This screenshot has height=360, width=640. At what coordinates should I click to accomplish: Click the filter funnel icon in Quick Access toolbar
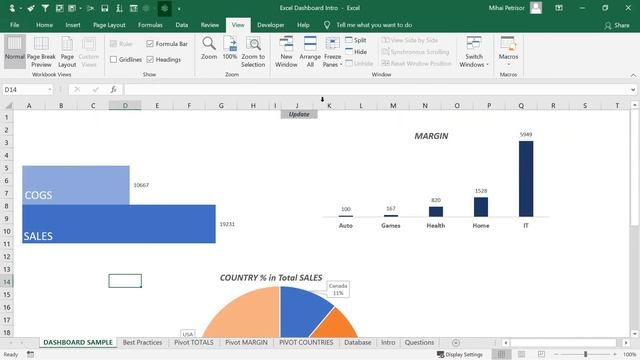pos(45,8)
